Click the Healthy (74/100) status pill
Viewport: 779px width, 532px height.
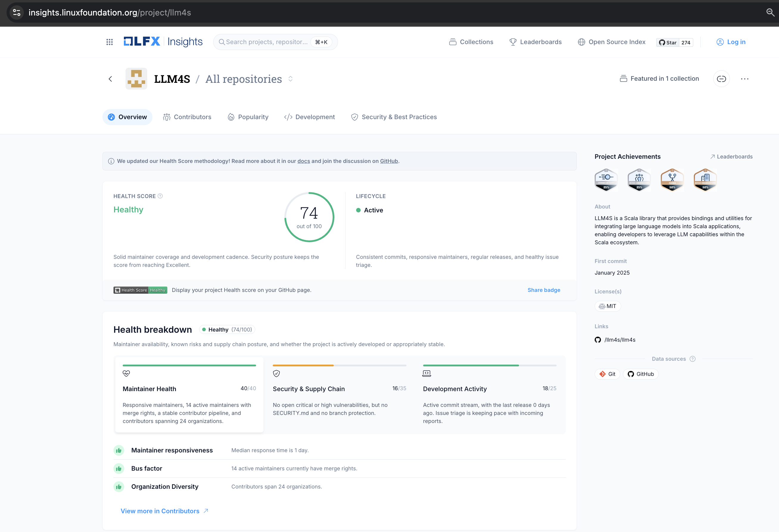[x=227, y=330]
